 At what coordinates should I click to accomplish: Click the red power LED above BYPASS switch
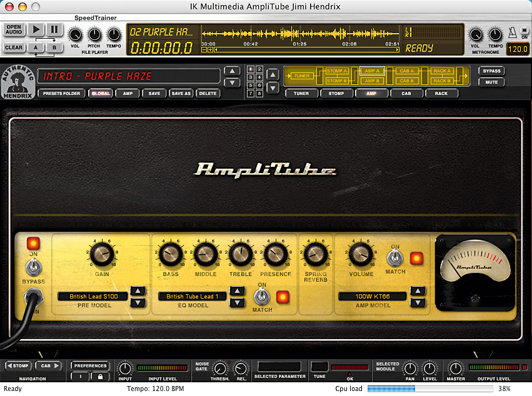34,244
